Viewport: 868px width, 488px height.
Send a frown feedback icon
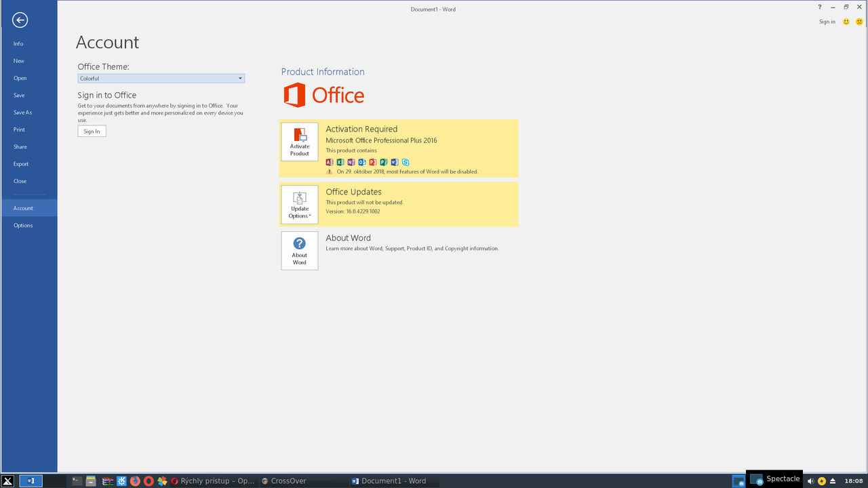pos(859,22)
